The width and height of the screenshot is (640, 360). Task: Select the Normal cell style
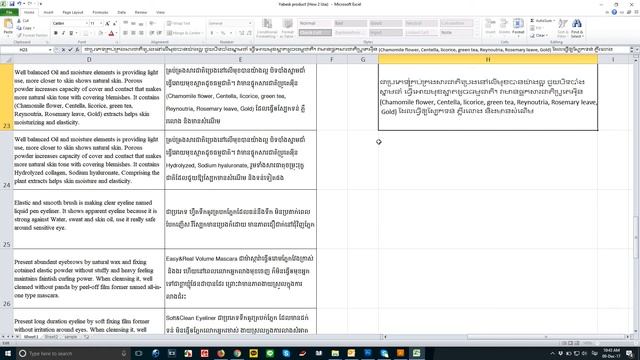pyautogui.click(x=315, y=23)
